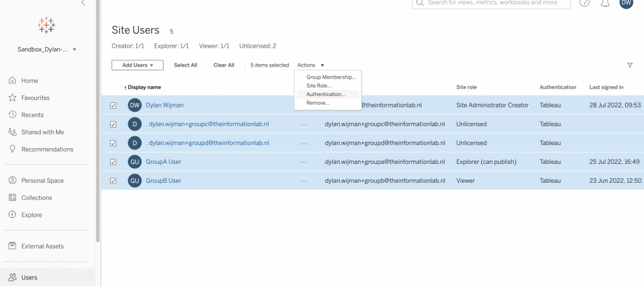Open the Actions dropdown menu
The width and height of the screenshot is (644, 287).
[x=311, y=65]
